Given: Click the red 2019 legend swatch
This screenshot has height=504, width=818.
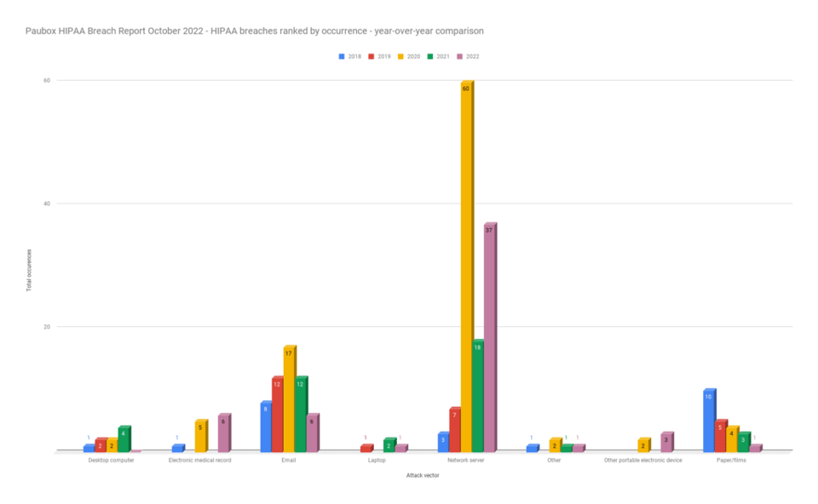Looking at the screenshot, I should coord(372,56).
